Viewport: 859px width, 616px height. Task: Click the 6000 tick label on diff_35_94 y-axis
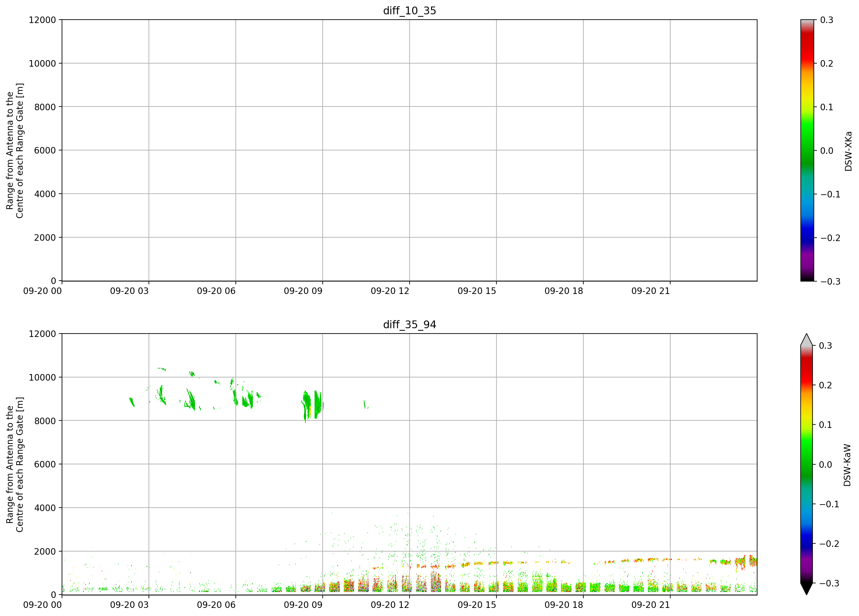tap(45, 464)
